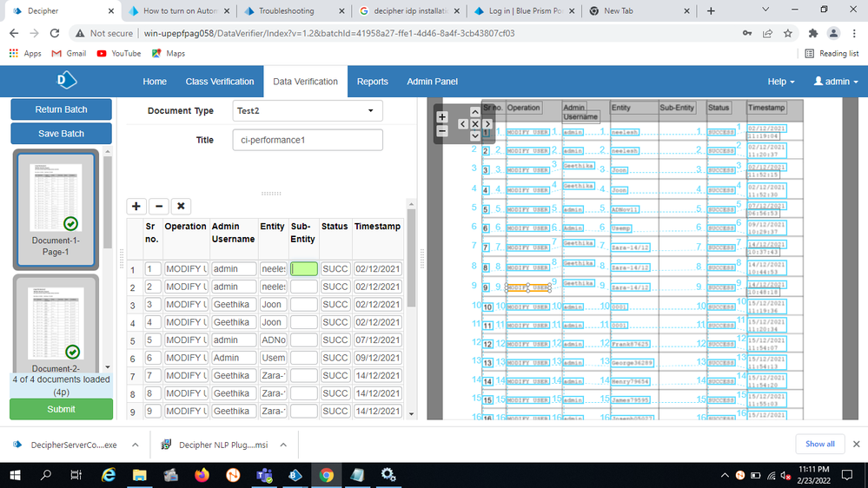Open DecipherServerCo download options chevron

coord(135,445)
